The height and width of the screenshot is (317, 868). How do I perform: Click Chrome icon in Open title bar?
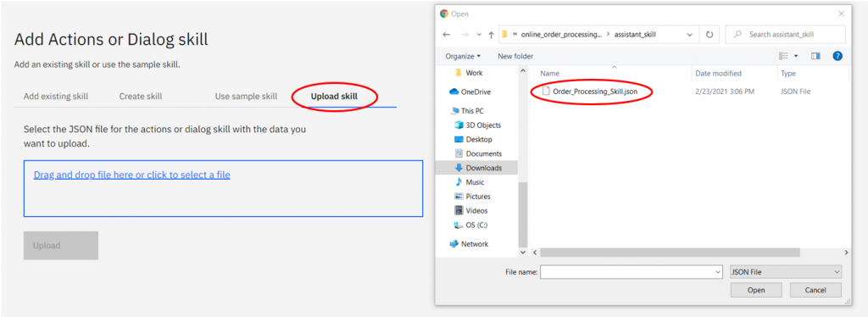pos(443,14)
